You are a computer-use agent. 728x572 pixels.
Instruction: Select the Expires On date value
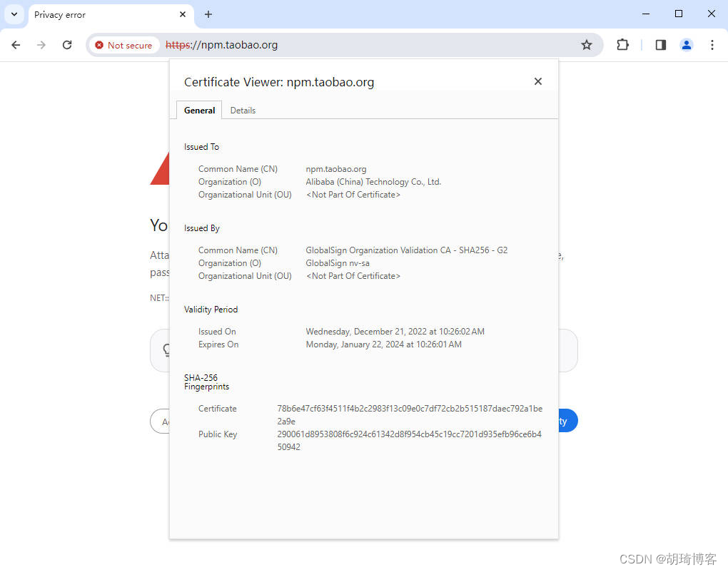click(x=383, y=344)
